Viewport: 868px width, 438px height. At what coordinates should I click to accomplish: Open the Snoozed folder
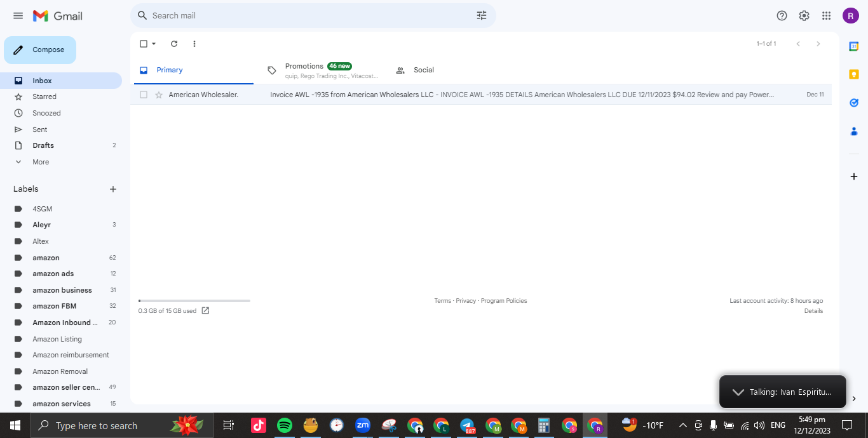(x=61, y=113)
